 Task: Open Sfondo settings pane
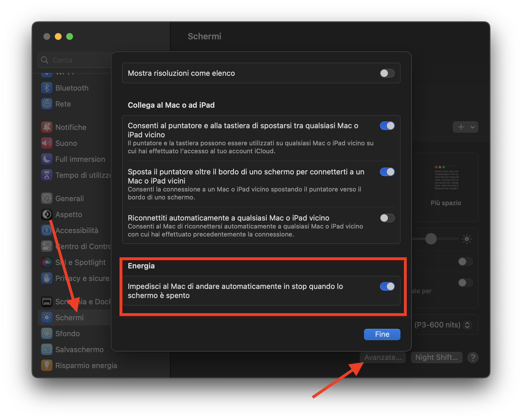pos(68,333)
